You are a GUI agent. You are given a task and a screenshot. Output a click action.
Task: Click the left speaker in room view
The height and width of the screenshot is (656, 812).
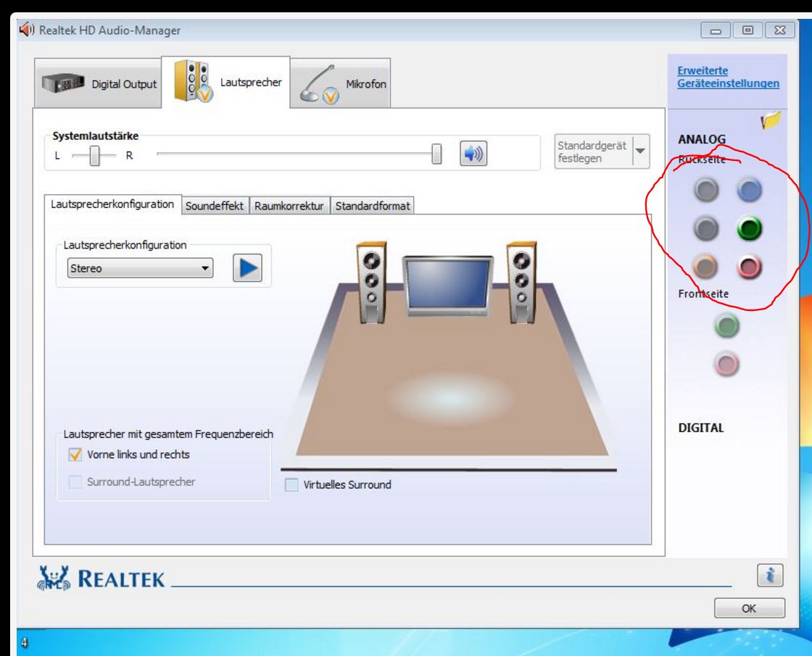pos(372,283)
